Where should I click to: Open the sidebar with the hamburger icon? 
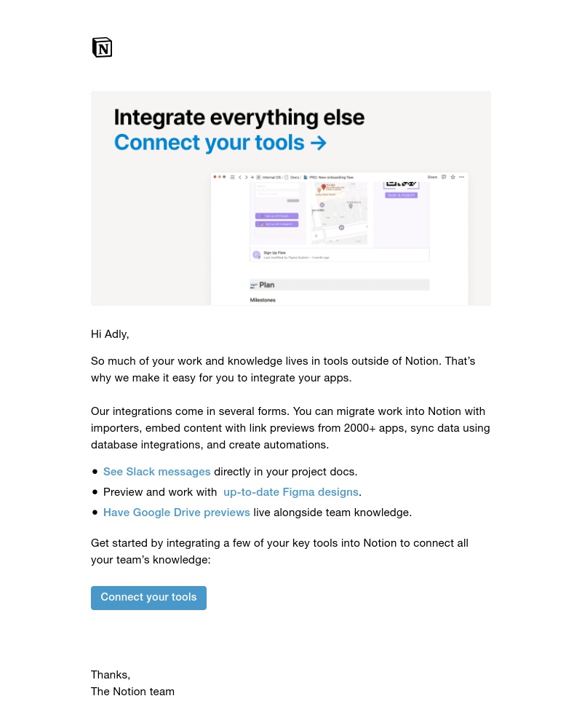point(232,176)
